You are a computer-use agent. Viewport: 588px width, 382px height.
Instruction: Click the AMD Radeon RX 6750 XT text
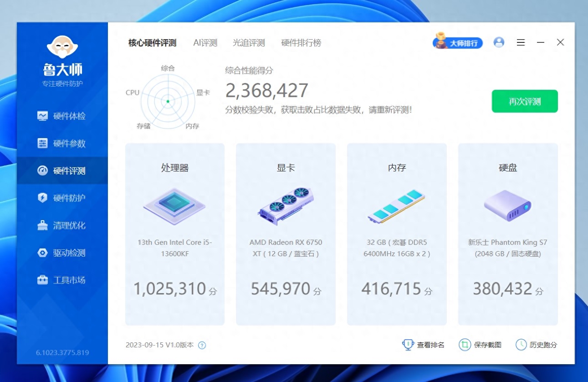286,248
